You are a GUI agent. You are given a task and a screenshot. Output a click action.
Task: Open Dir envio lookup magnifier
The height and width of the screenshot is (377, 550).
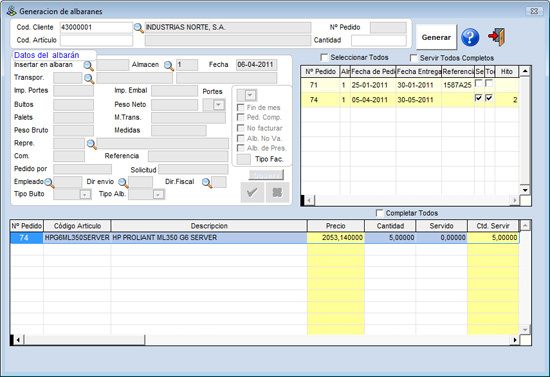123,182
